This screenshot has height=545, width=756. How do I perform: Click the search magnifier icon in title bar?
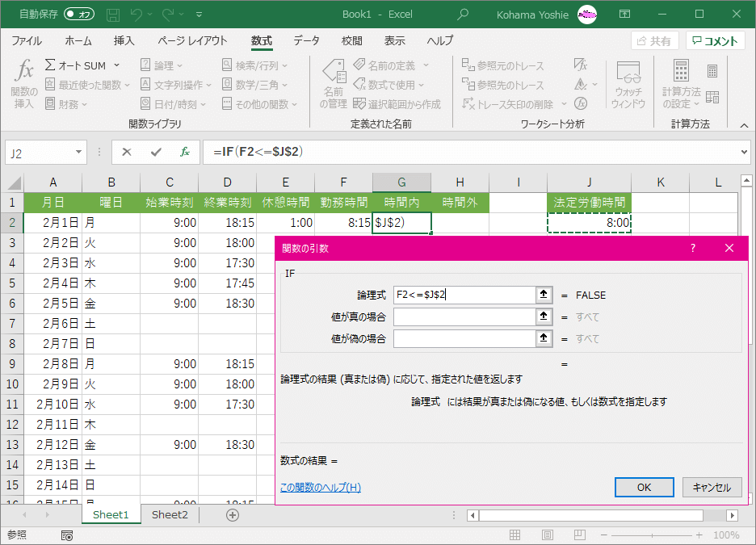click(x=463, y=15)
